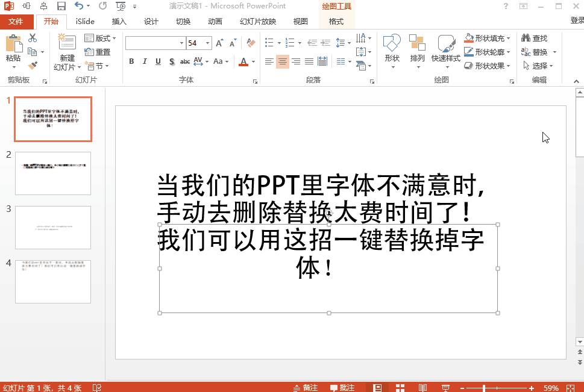The image size is (584, 392).
Task: Open the Quick Styles (快速样式) gallery
Action: coord(446,54)
